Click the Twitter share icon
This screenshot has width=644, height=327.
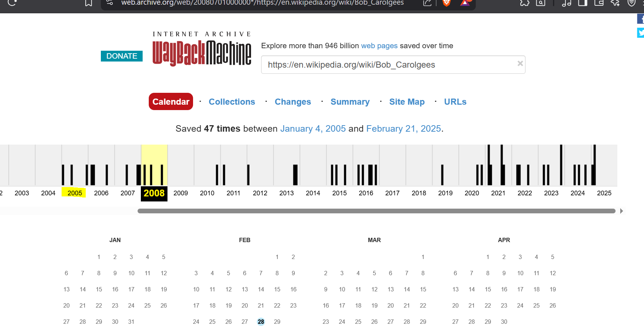coord(640,33)
